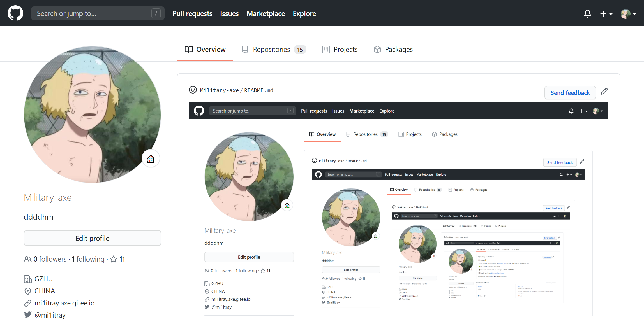Image resolution: width=644 pixels, height=329 pixels.
Task: Open the user avatar menu dropdown
Action: tap(628, 13)
